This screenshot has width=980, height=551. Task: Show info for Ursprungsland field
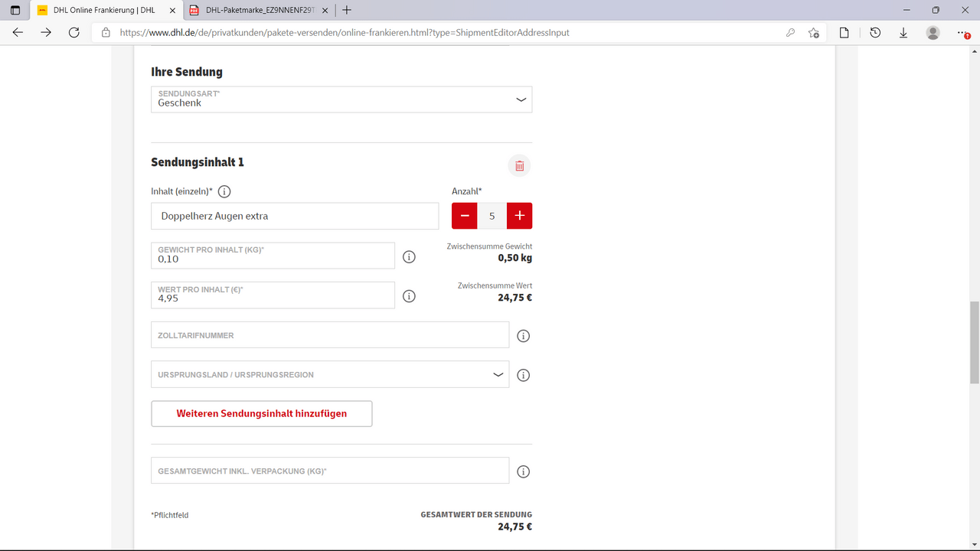point(524,375)
